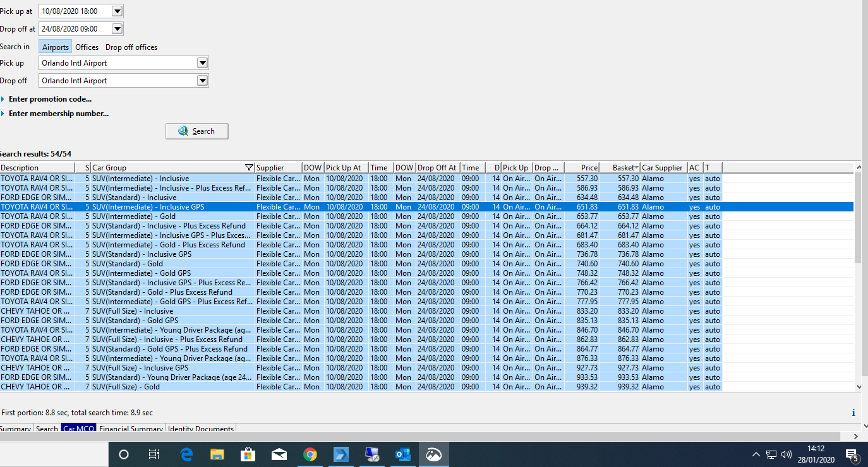This screenshot has height=467, width=868.
Task: Select the Ford Edge row priced 634.48
Action: 426,198
